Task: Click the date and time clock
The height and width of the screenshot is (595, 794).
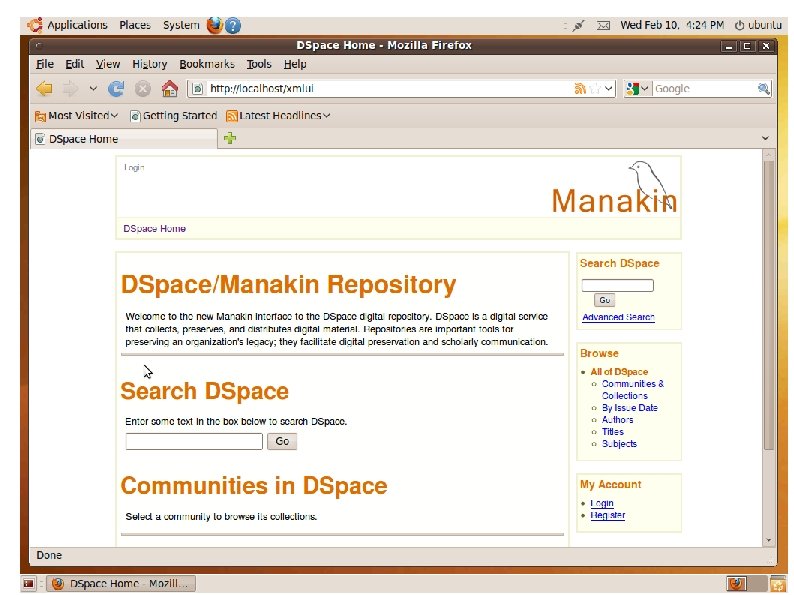Action: pyautogui.click(x=672, y=25)
